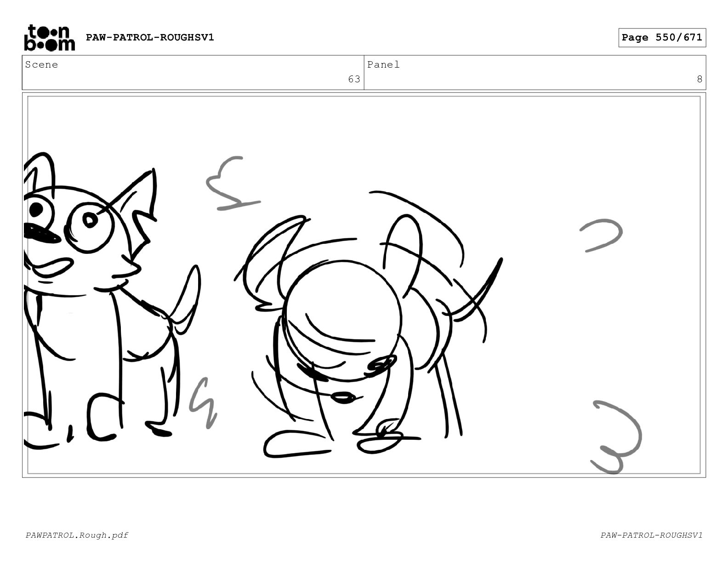Select scene number 63
The height and width of the screenshot is (563, 728).
[x=354, y=79]
